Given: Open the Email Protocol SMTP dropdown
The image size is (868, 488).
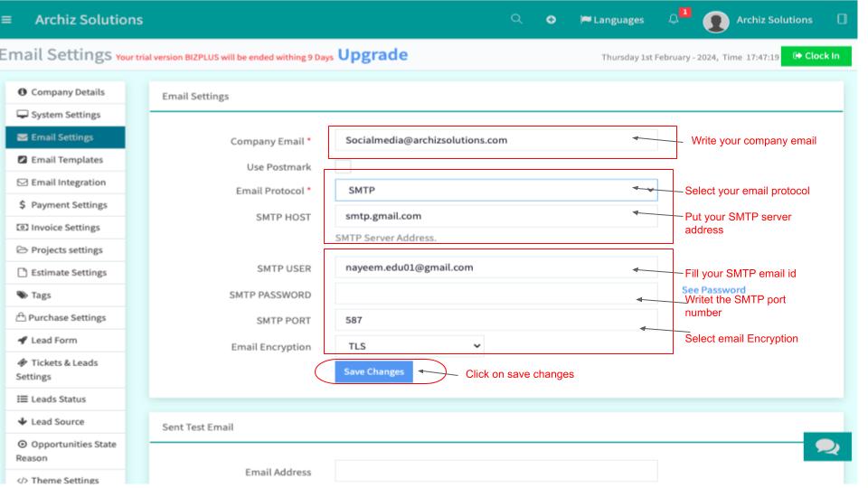Looking at the screenshot, I should point(495,191).
